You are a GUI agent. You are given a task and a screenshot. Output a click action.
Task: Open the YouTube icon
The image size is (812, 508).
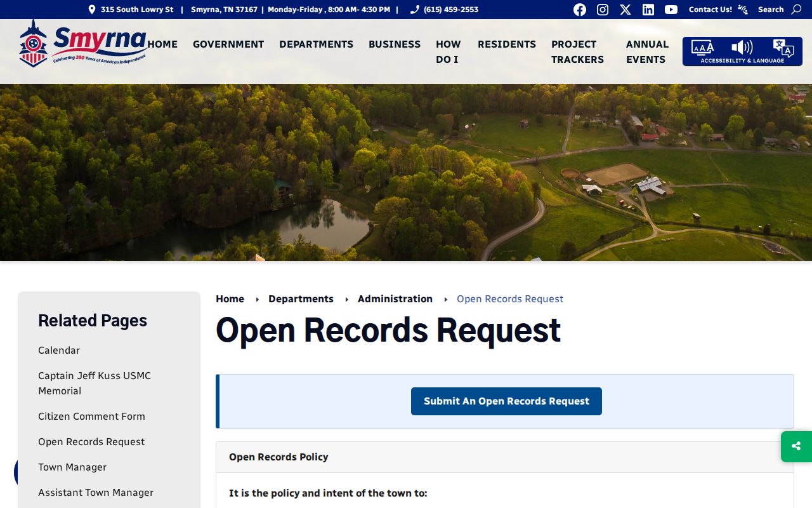[x=671, y=10]
